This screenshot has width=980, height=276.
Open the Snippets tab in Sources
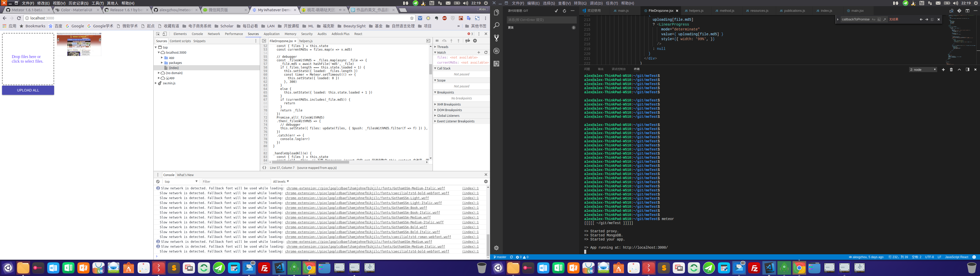[199, 41]
